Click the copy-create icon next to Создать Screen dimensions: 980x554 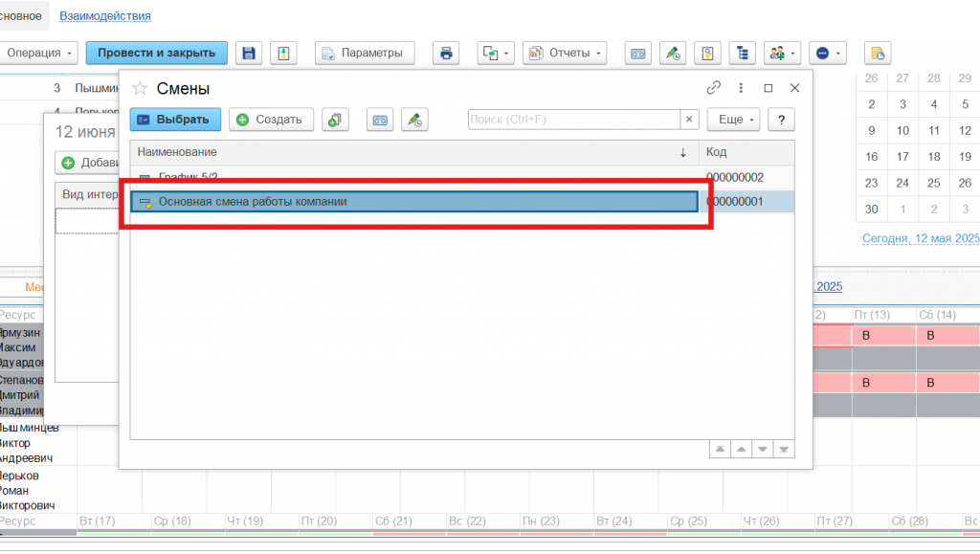tap(335, 120)
